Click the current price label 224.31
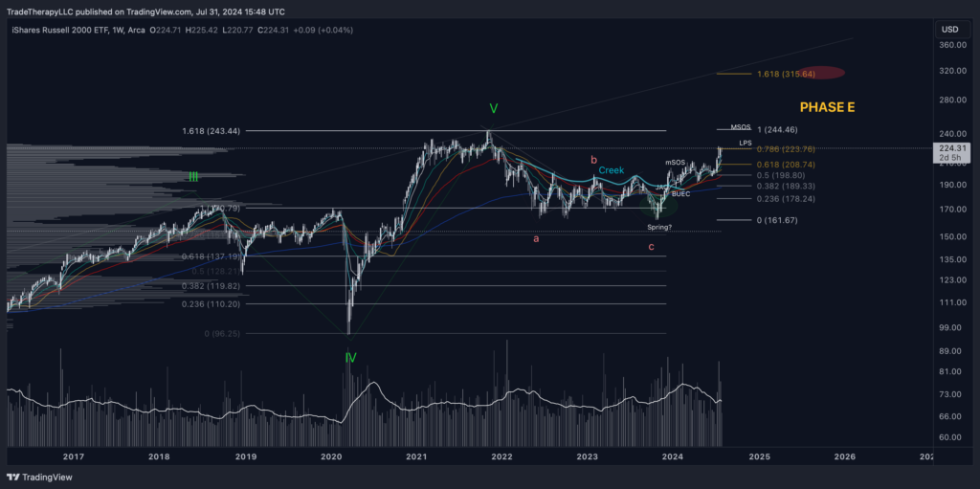 [x=949, y=148]
